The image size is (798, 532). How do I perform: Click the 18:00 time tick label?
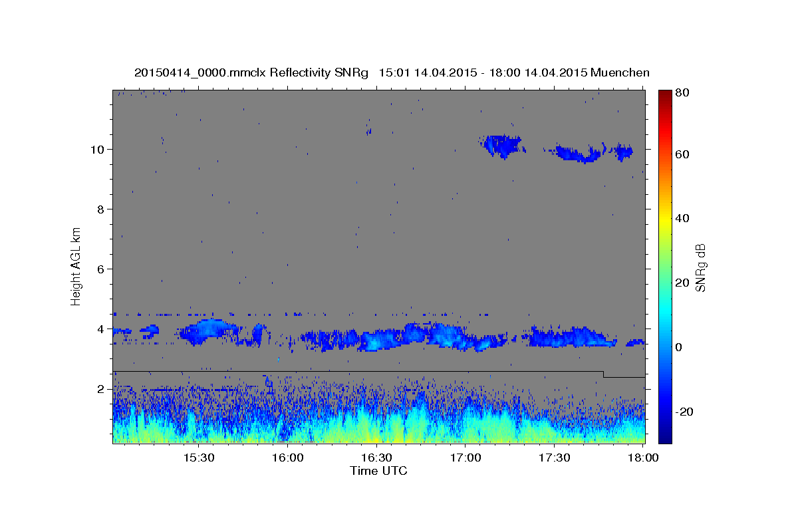click(x=643, y=458)
